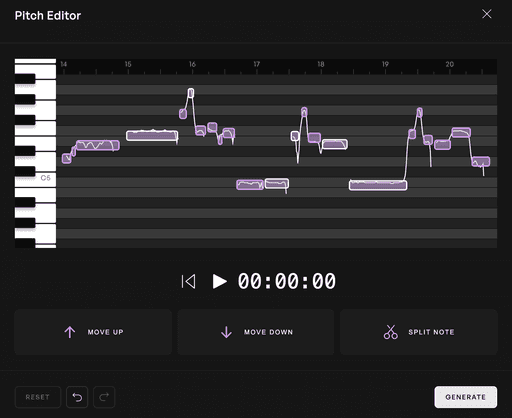Select the long low note before bar 19

point(378,185)
